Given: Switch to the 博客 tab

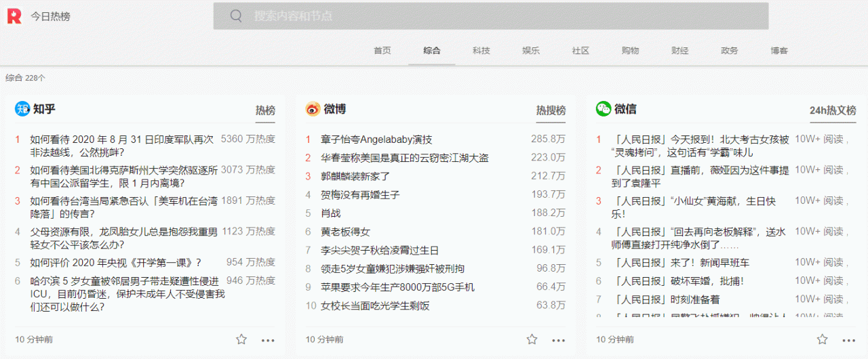Looking at the screenshot, I should (x=779, y=51).
